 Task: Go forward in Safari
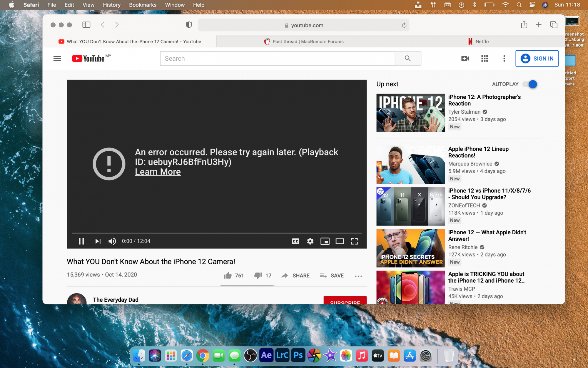pyautogui.click(x=117, y=25)
